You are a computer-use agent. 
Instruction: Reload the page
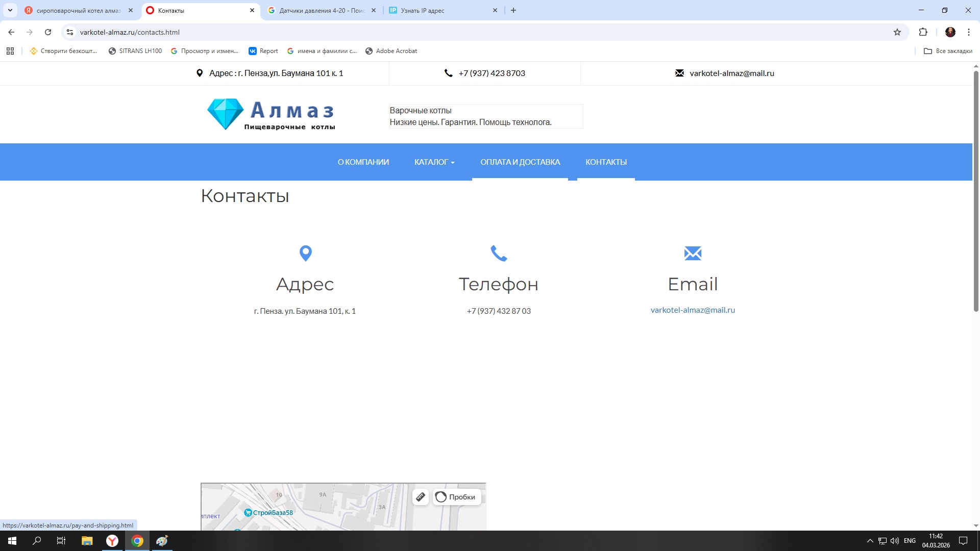[x=48, y=32]
